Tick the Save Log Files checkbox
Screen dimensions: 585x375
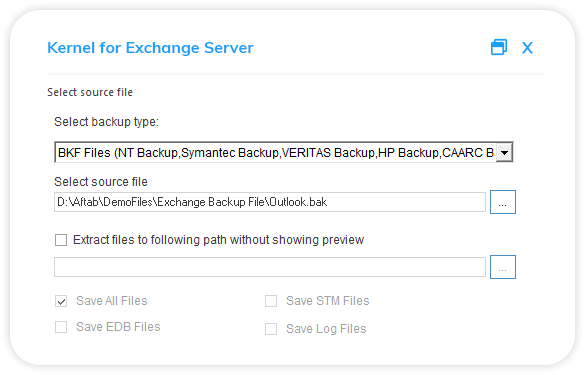coord(271,329)
